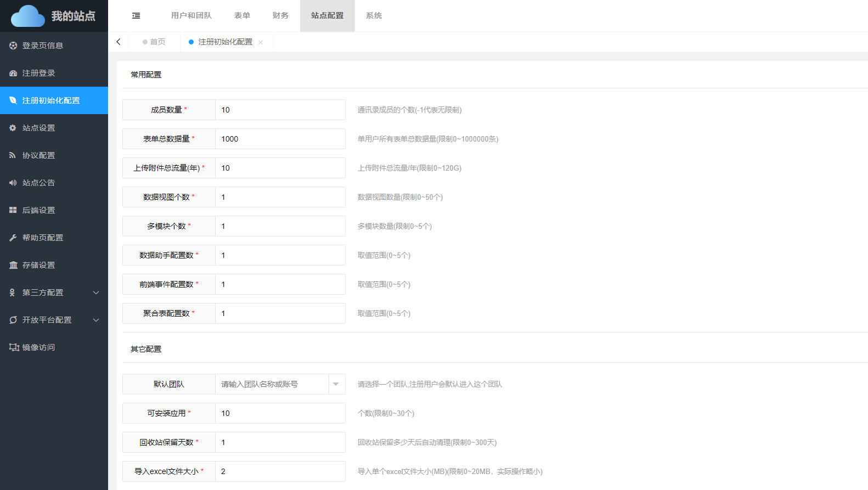Switch to the 用户和团队 top menu
This screenshot has height=490, width=868.
(x=191, y=16)
